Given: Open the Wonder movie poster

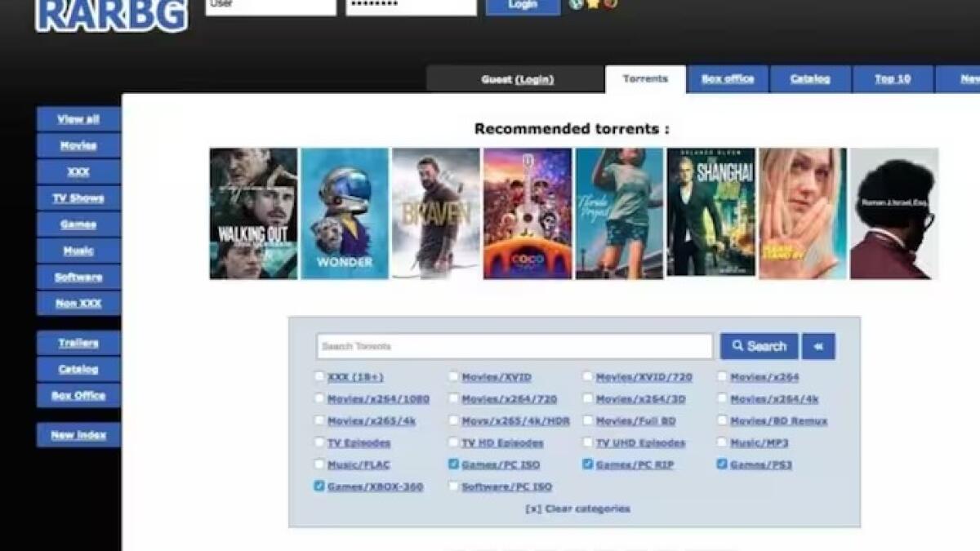Looking at the screenshot, I should coord(345,214).
